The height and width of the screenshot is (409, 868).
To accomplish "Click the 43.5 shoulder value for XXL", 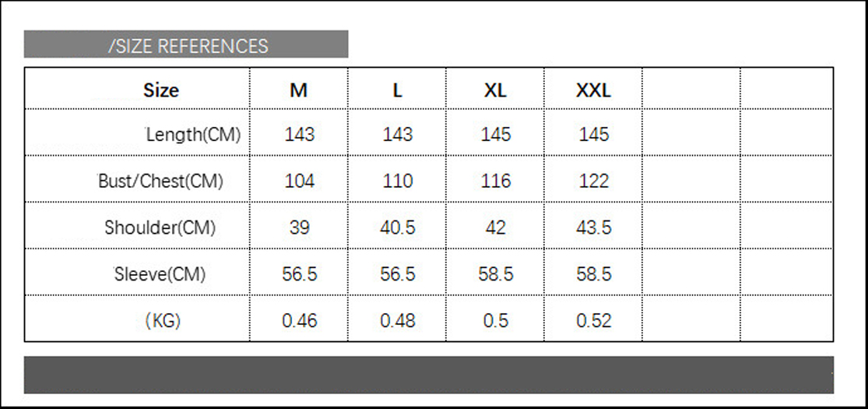I will tap(594, 227).
